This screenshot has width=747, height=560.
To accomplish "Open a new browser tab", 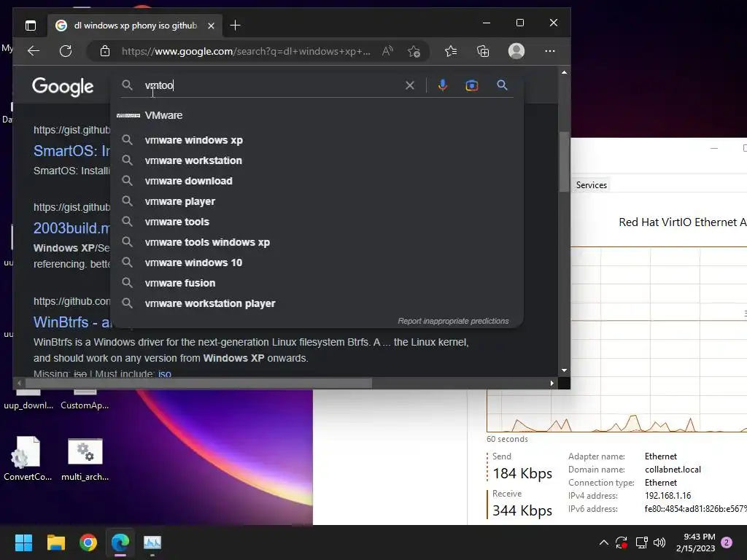I will (x=235, y=26).
